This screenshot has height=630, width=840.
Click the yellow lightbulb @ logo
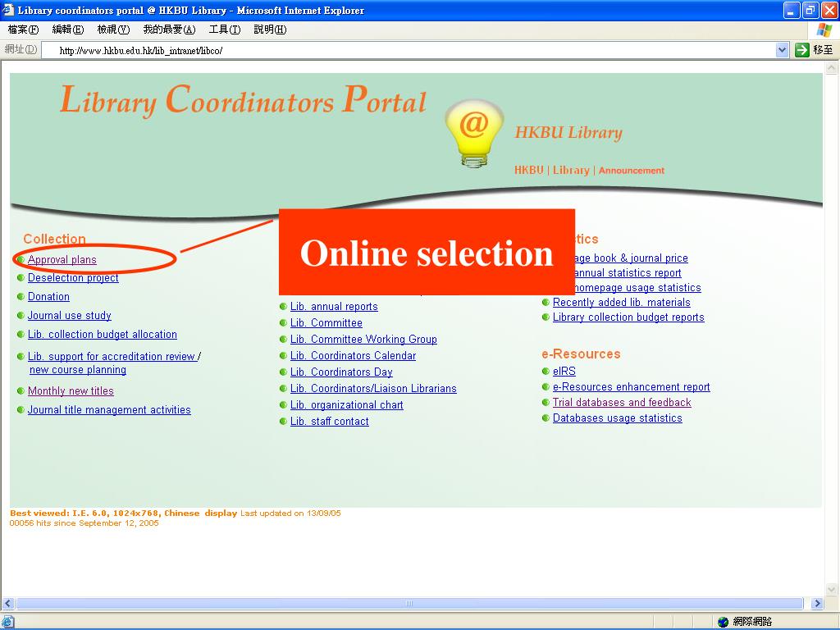coord(474,134)
